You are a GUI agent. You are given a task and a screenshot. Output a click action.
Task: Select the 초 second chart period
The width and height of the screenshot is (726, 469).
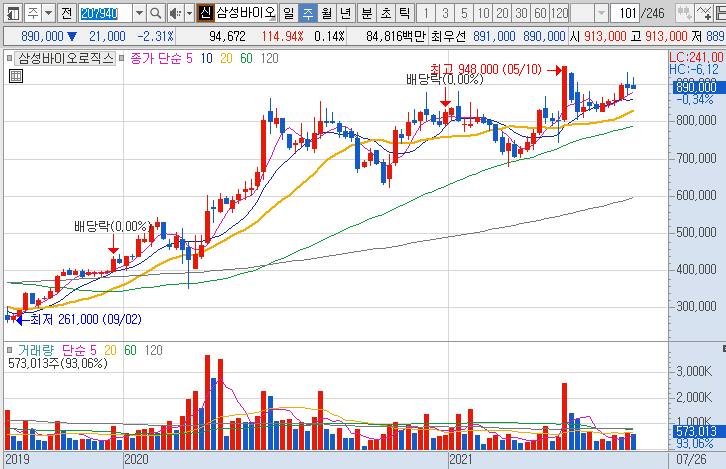(x=386, y=13)
